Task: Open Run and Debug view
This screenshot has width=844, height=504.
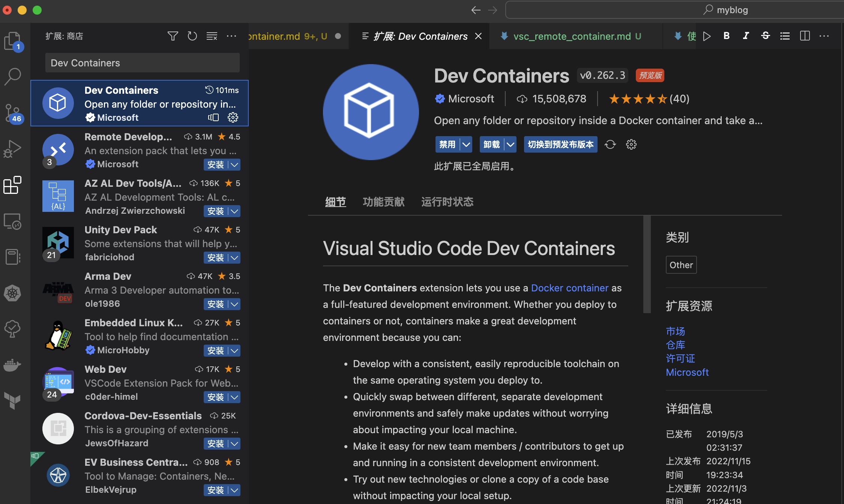Action: (x=13, y=149)
